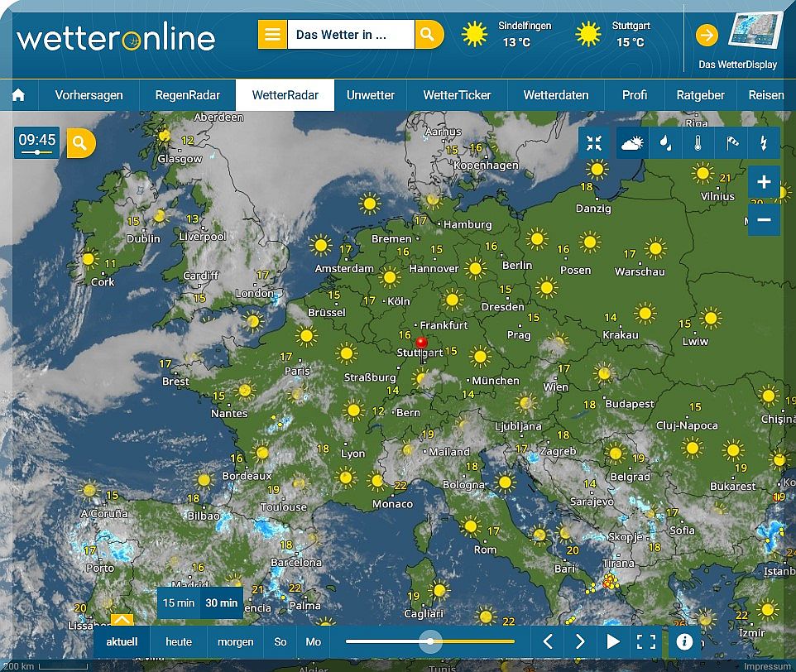Click the timeline slider handle
Screen dimensions: 796x672
coord(429,641)
